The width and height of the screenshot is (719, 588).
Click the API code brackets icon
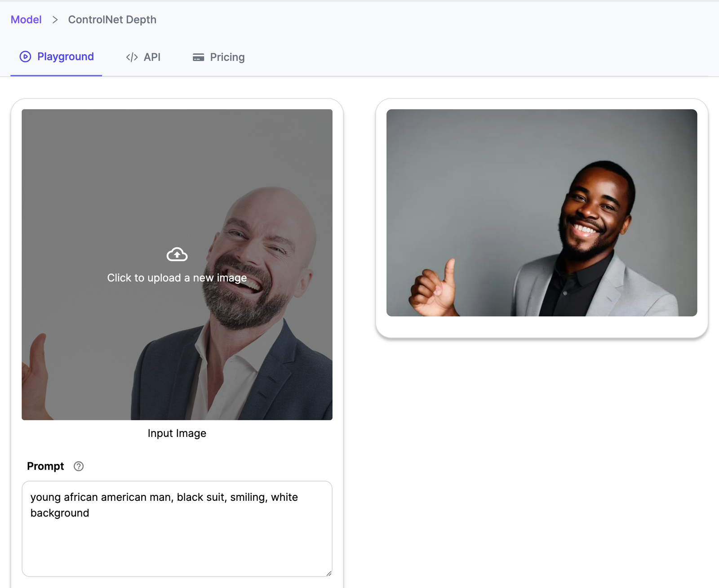click(x=132, y=57)
